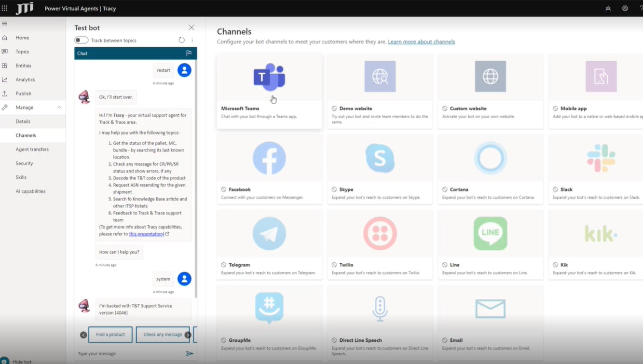The image size is (643, 364).
Task: Click Learn more about channels link
Action: [x=421, y=42]
